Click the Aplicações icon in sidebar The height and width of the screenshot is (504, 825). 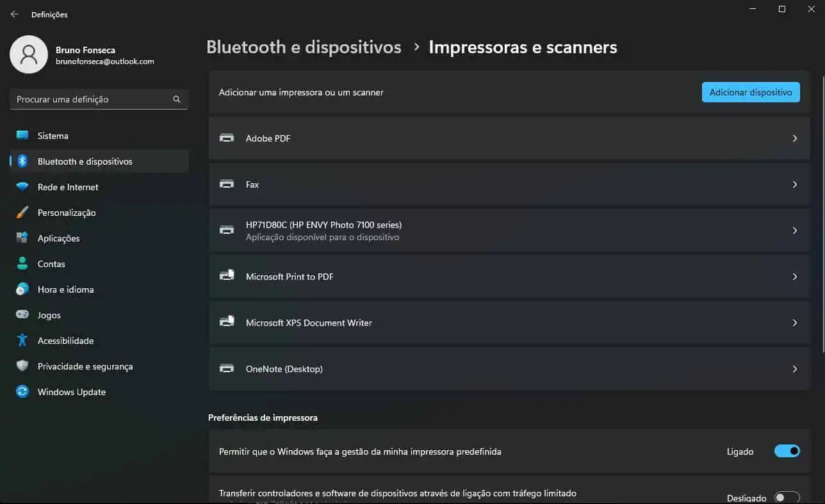tap(22, 238)
